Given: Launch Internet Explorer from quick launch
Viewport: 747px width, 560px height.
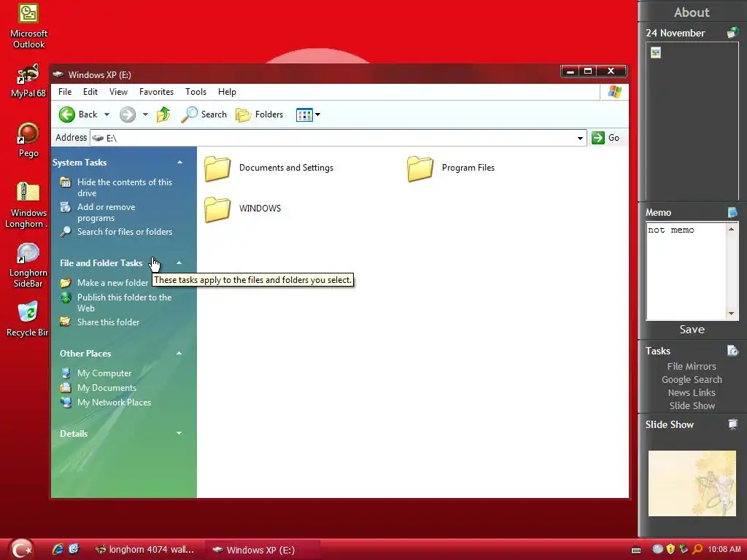Looking at the screenshot, I should pyautogui.click(x=58, y=549).
